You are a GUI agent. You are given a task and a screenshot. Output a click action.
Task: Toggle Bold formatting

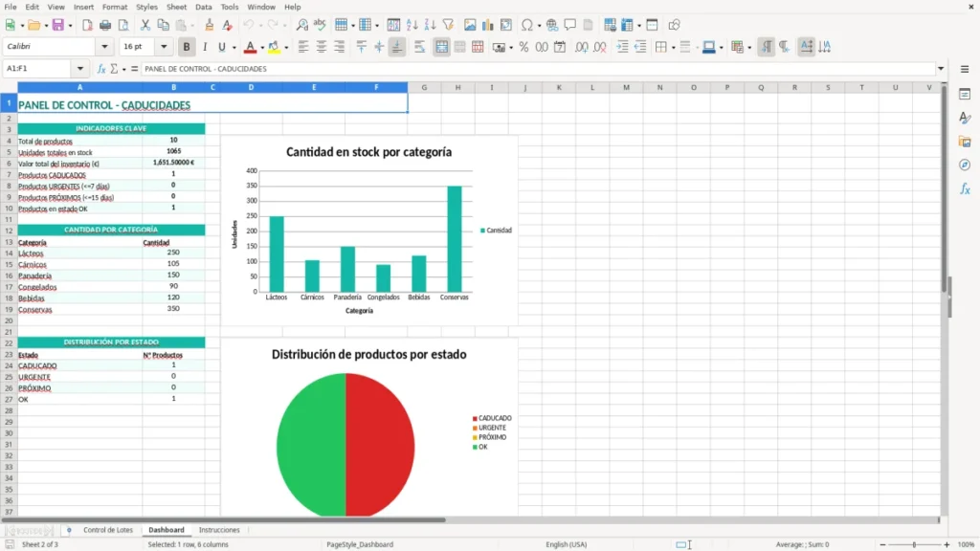pyautogui.click(x=187, y=47)
